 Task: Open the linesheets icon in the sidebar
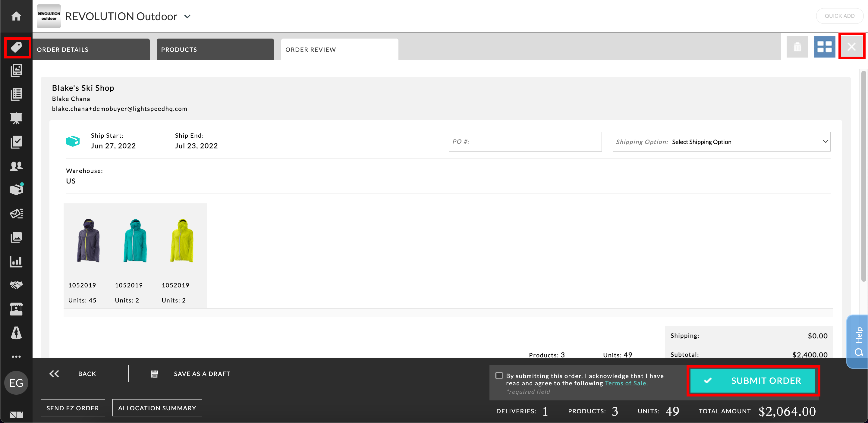(x=17, y=94)
